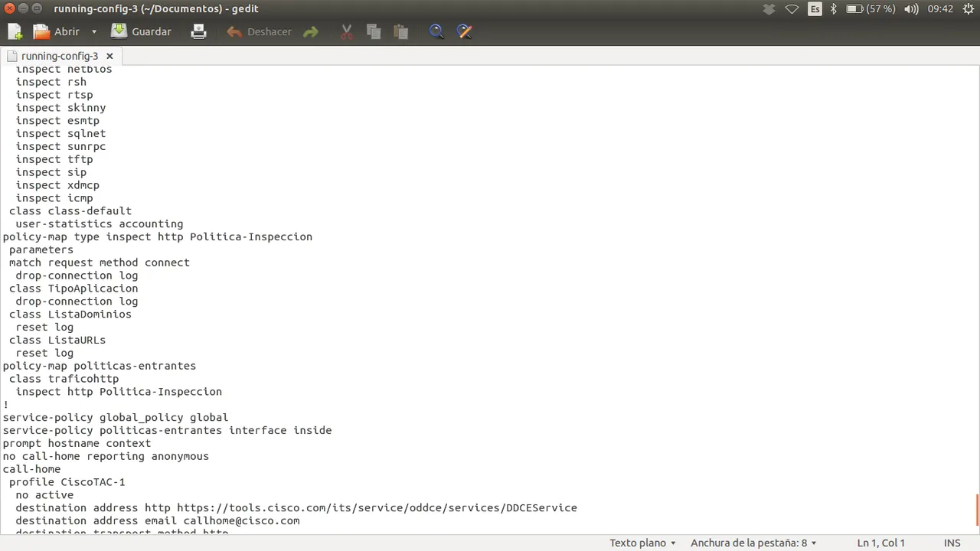Click the vertical scrollbar handle
This screenshot has width=980, height=551.
click(977, 510)
